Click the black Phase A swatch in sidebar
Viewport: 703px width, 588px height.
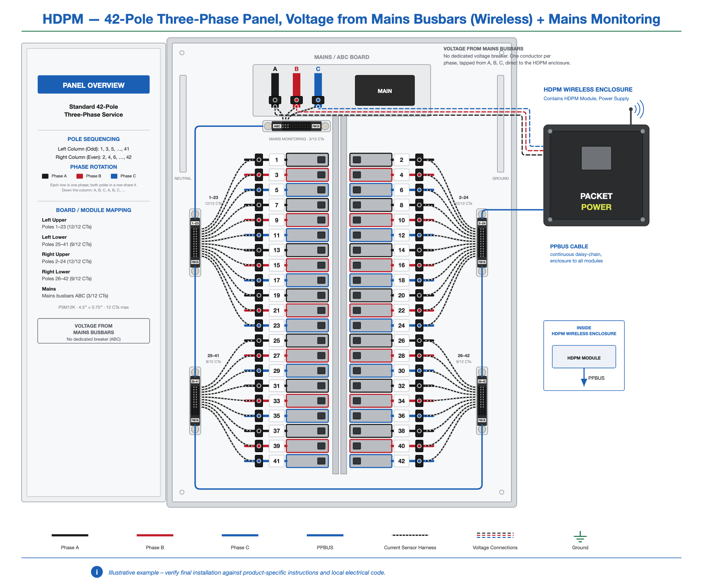[45, 176]
